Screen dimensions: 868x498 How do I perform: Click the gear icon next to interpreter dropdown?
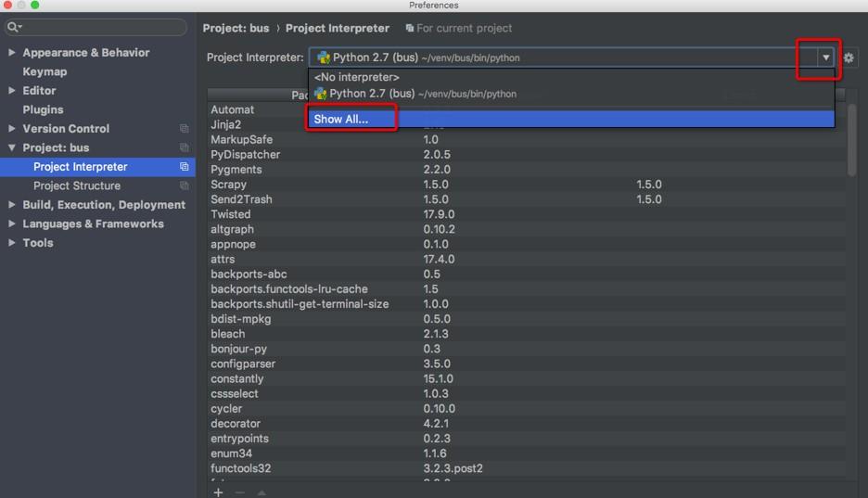point(849,57)
